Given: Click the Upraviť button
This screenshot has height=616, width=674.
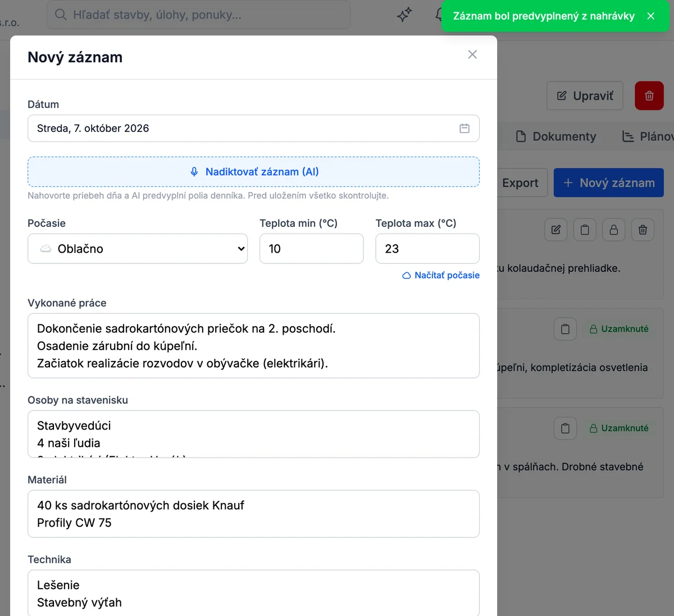Looking at the screenshot, I should pos(585,95).
